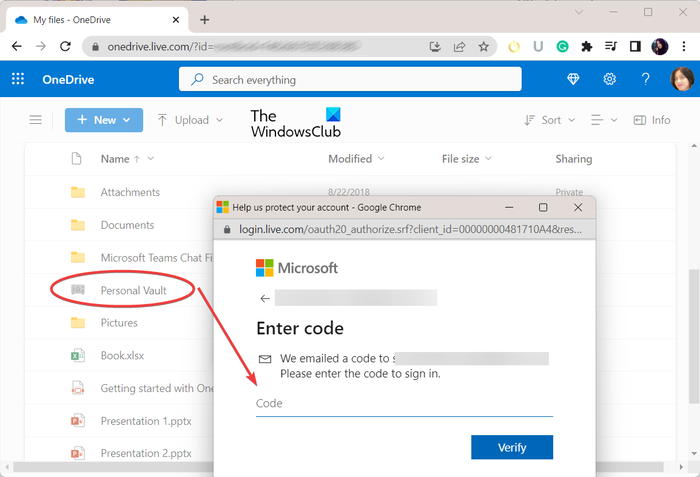Bookmark this page with the star icon

tap(483, 46)
